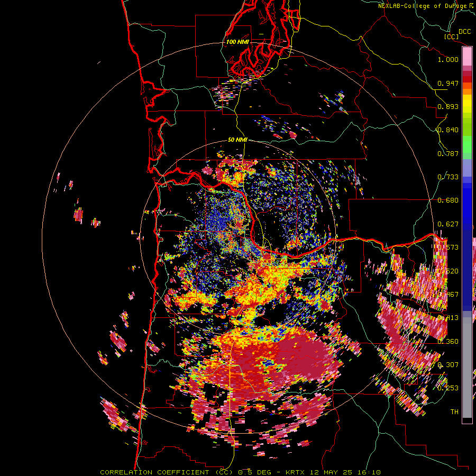Click the 50 NMI range ring label
This screenshot has width=476, height=476.
(237, 140)
